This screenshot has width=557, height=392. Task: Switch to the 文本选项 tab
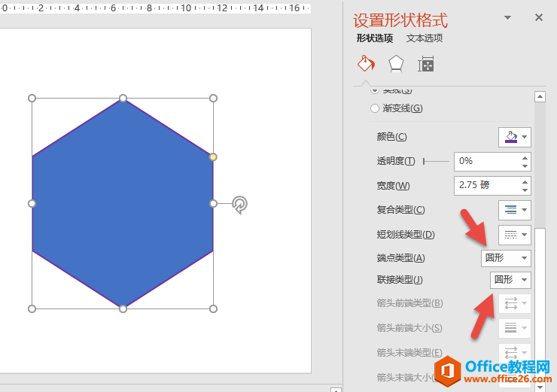point(425,38)
